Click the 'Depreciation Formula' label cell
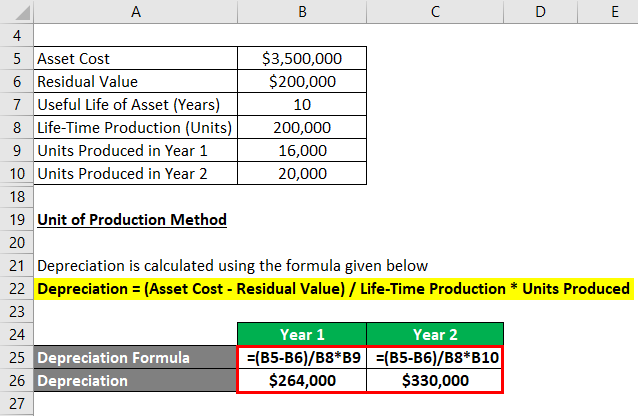The height and width of the screenshot is (416, 638). [x=135, y=358]
